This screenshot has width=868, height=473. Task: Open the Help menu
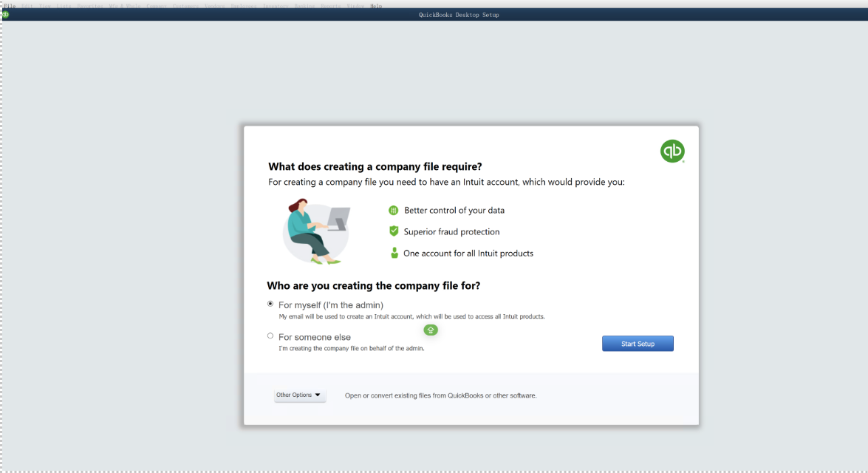tap(376, 6)
